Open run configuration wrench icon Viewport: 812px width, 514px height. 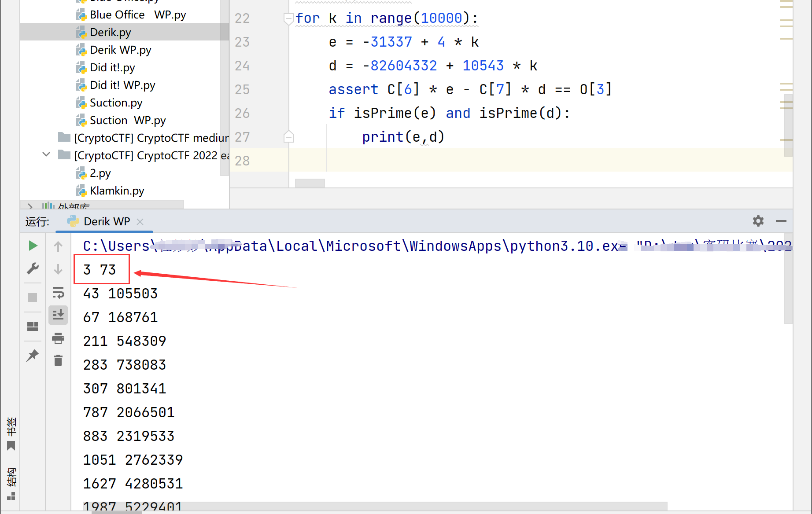point(33,268)
